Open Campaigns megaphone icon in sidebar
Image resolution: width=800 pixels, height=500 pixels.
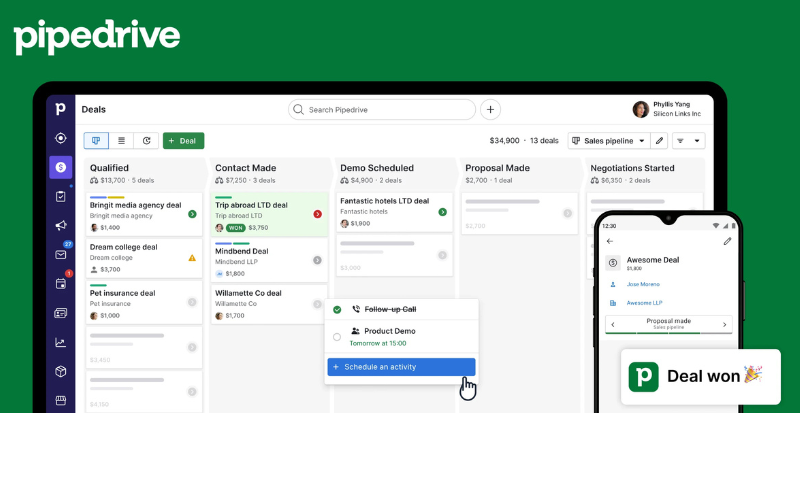click(61, 225)
